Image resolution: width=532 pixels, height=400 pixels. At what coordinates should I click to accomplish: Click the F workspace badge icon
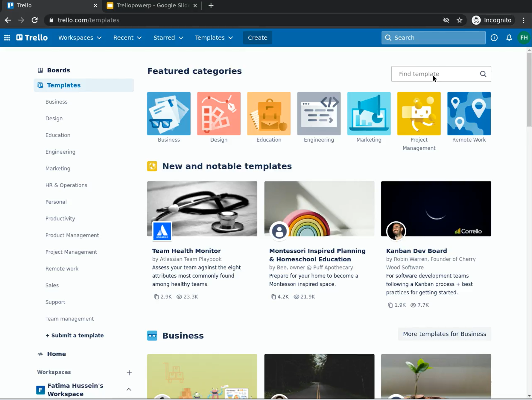(x=40, y=390)
